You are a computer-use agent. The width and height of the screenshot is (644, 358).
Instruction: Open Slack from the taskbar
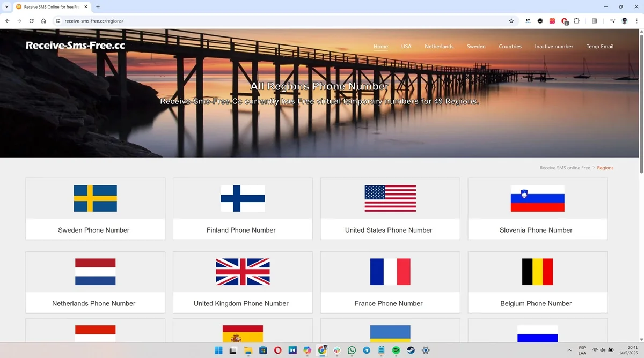[336, 350]
